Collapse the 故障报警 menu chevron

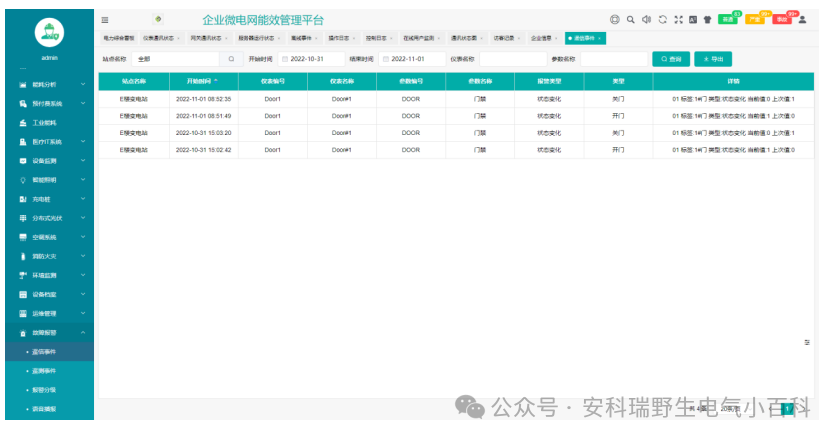83,333
